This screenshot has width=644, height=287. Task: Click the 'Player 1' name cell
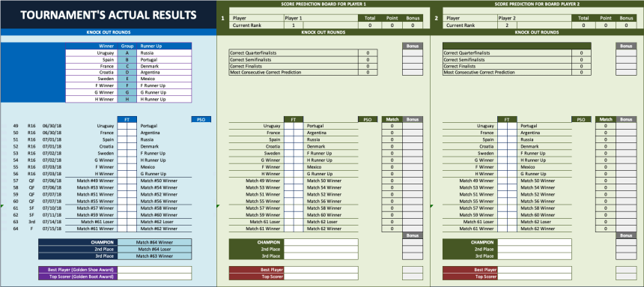tap(321, 18)
